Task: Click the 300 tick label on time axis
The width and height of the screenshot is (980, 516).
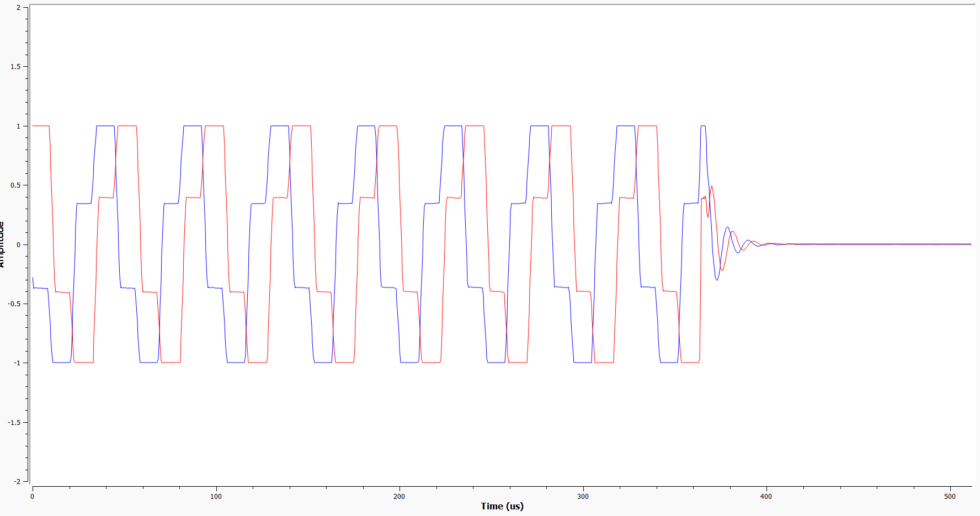Action: [583, 497]
